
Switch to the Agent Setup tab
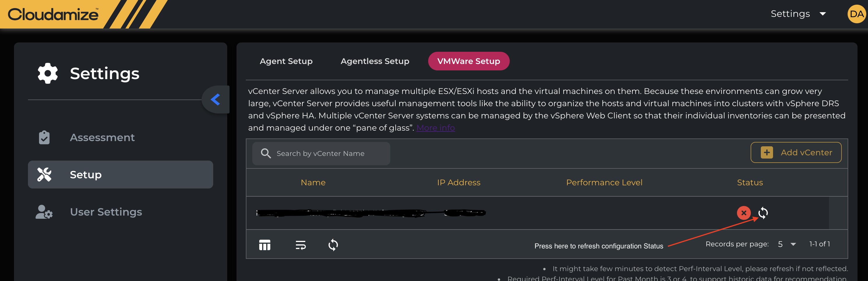(286, 61)
